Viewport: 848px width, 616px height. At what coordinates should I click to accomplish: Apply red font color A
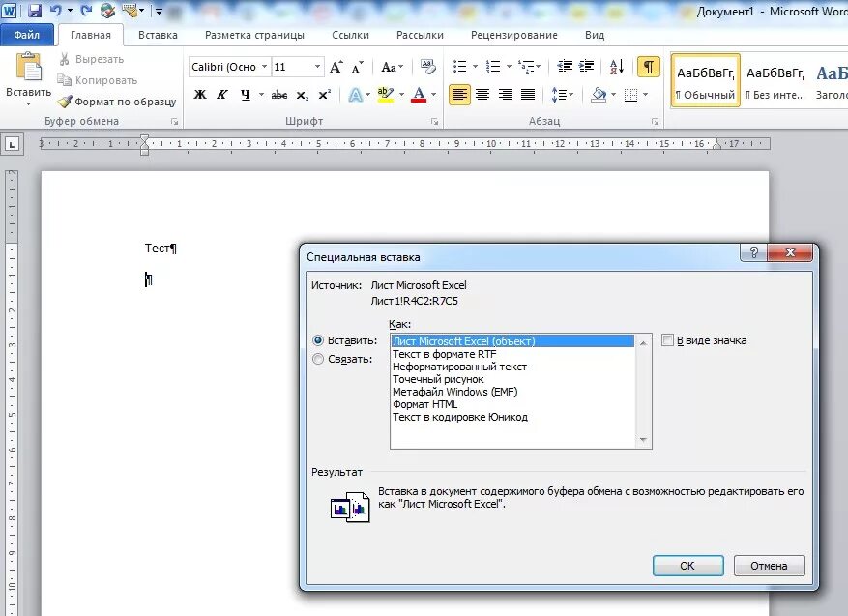pyautogui.click(x=419, y=95)
